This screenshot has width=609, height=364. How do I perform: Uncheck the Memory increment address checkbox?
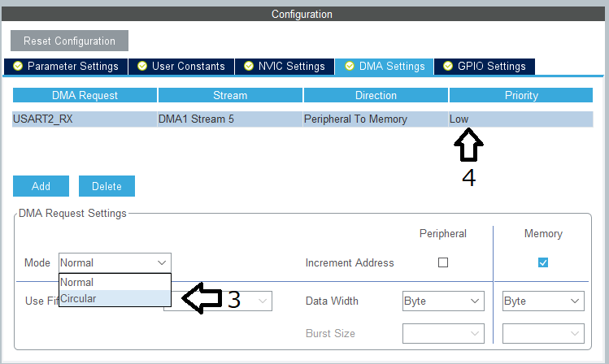tap(543, 262)
